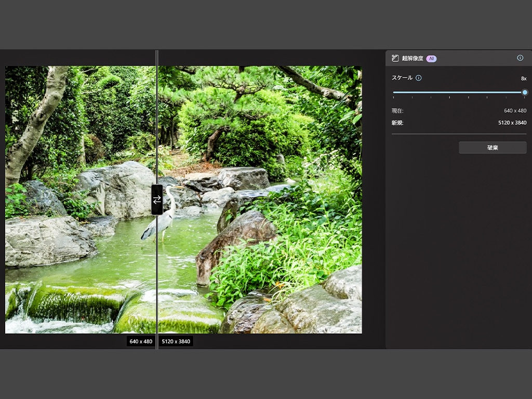Click the vertical comparison divider line above the image
The image size is (532, 399).
pos(157,58)
